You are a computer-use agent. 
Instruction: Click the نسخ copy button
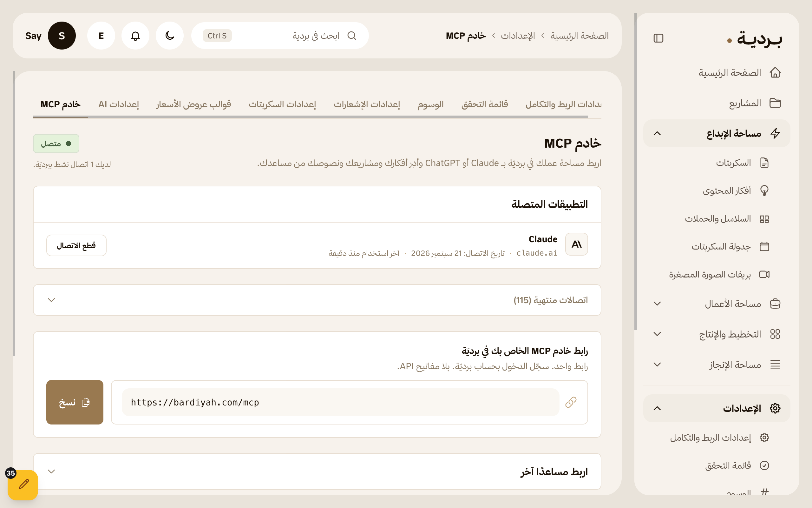pos(75,402)
